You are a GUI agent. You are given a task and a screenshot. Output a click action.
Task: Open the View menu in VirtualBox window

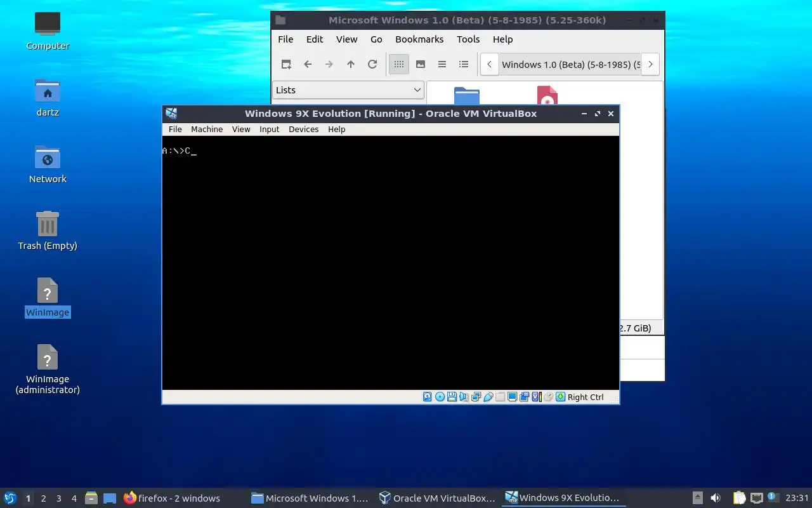tap(241, 129)
